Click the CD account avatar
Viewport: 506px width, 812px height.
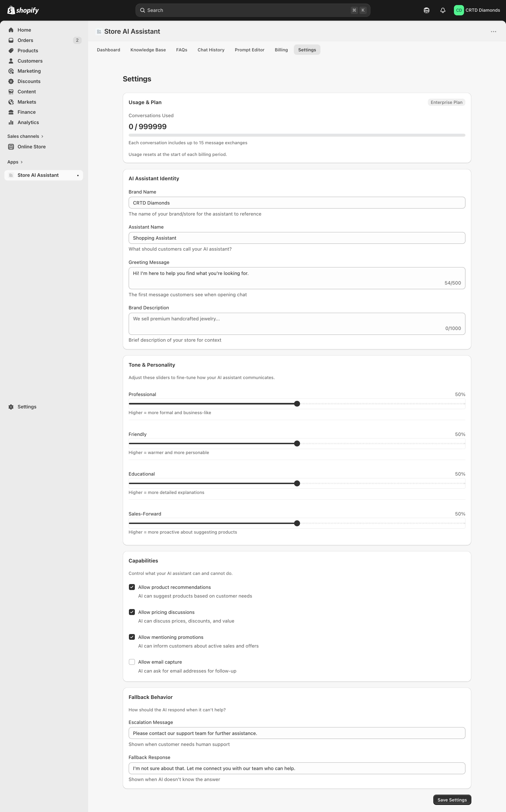[x=459, y=10]
